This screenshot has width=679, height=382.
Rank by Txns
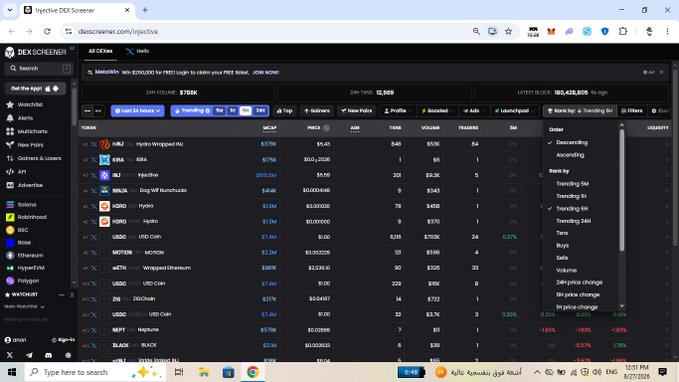point(562,233)
